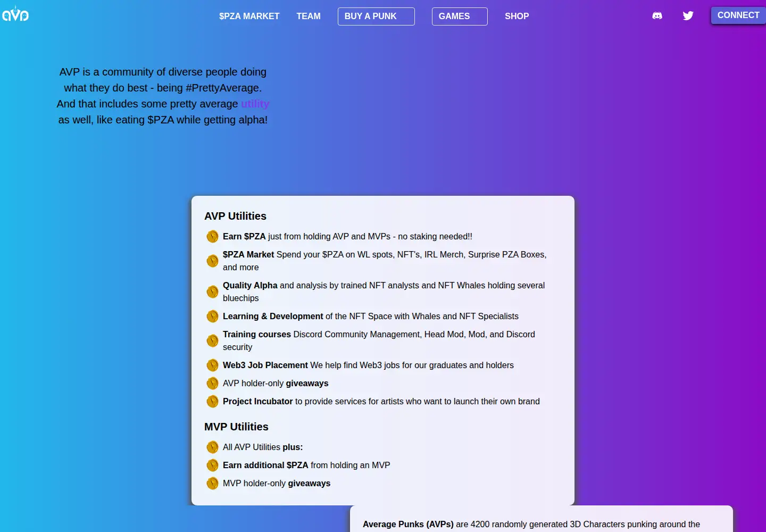The width and height of the screenshot is (766, 532).
Task: Click the 'Web3 Job Placement' text
Action: pos(265,365)
